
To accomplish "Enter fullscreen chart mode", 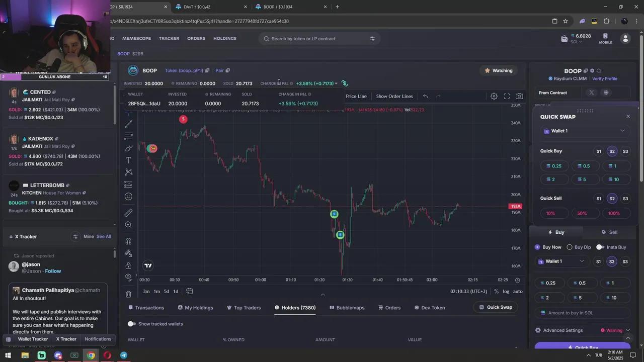I will 507,96.
